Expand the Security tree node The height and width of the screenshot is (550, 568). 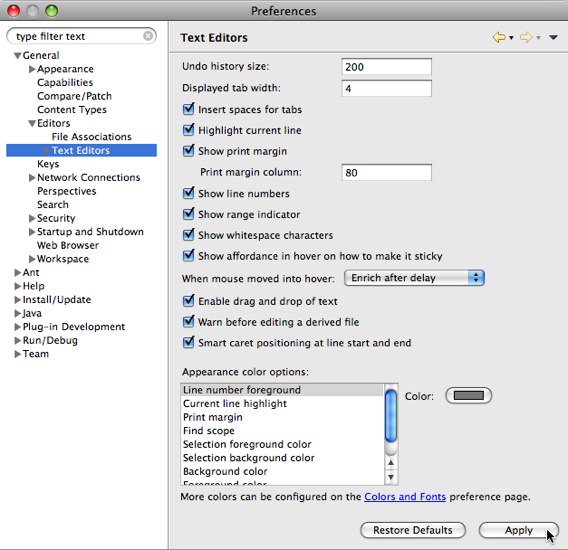click(x=32, y=218)
